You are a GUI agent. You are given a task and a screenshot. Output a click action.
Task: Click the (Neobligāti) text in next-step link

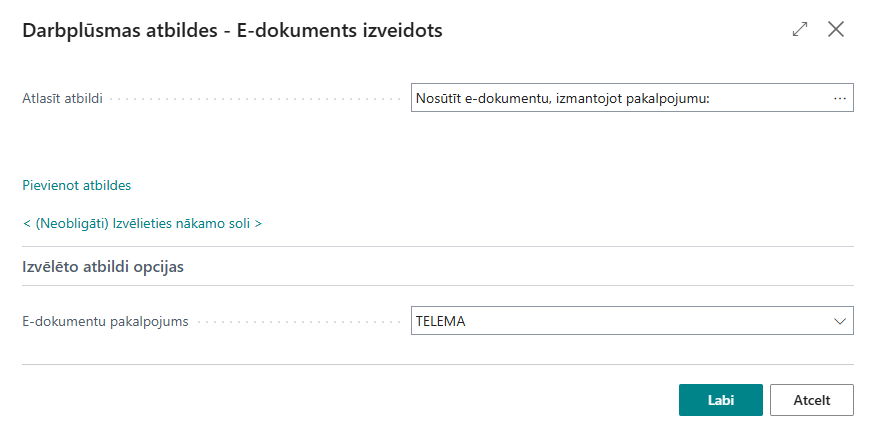coord(72,223)
